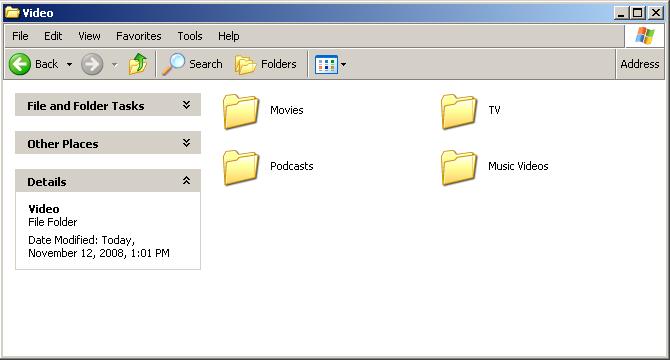Collapse the Details panel

(x=186, y=181)
